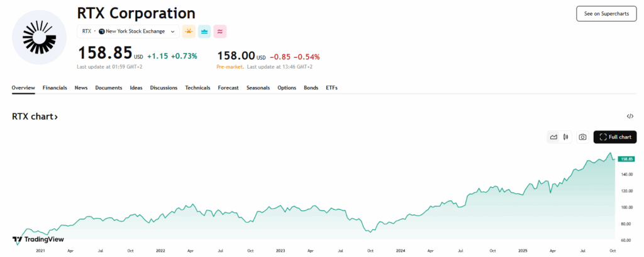This screenshot has height=257, width=644.
Task: Open the Full chart button
Action: pyautogui.click(x=615, y=137)
